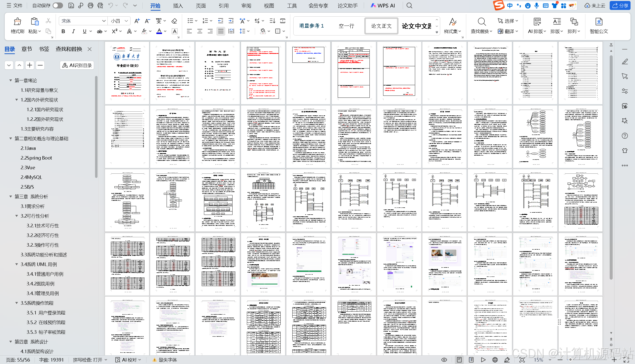Image resolution: width=635 pixels, height=364 pixels.
Task: Click the Style Set icon
Action: point(453,22)
